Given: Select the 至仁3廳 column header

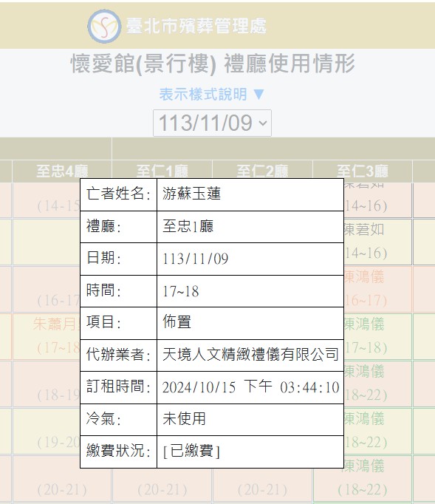Looking at the screenshot, I should [x=363, y=171].
